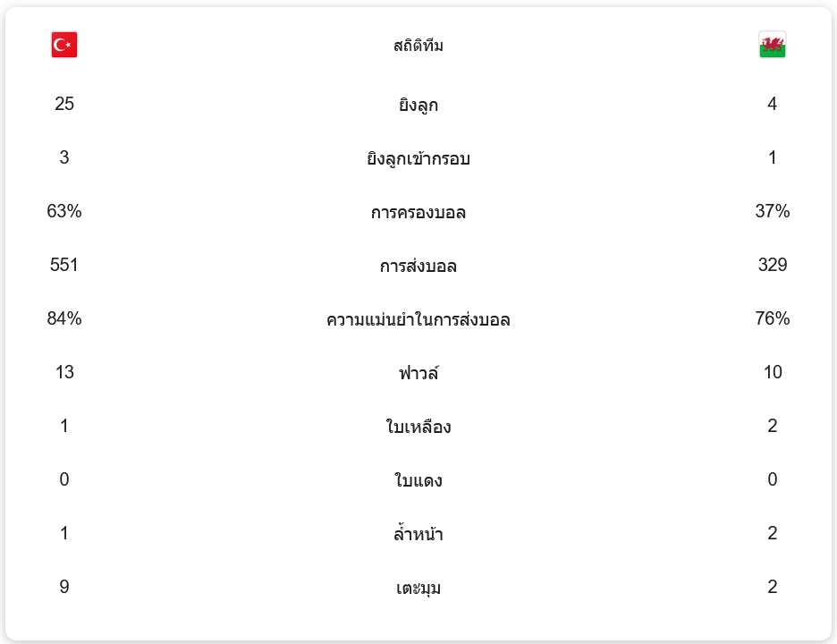Click the ยิงลูก stat label
The width and height of the screenshot is (837, 644).
click(x=418, y=105)
